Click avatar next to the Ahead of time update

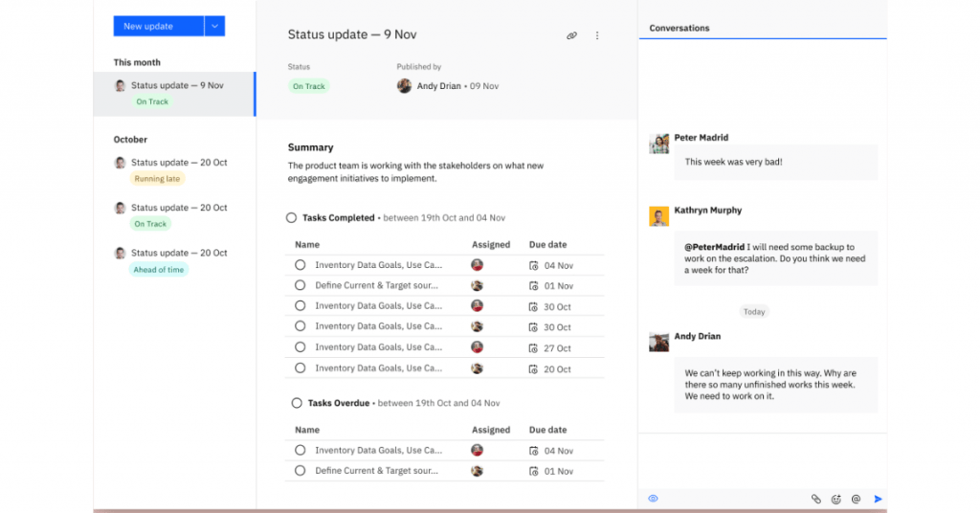120,253
